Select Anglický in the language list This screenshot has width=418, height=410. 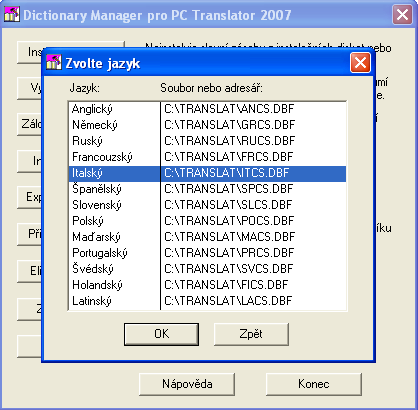click(207, 109)
